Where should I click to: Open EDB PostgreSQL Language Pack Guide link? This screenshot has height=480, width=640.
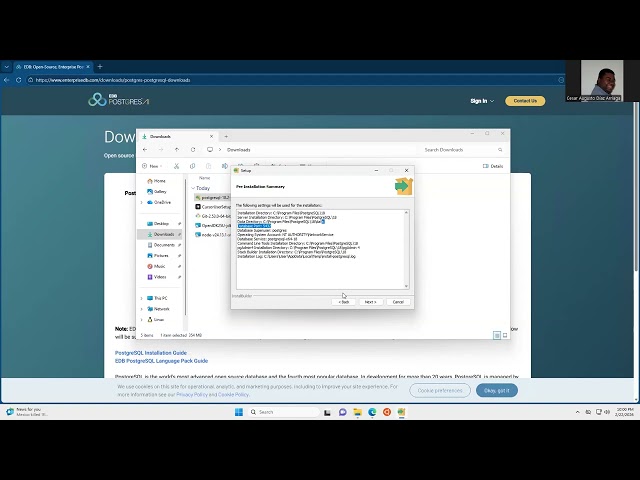[x=161, y=361]
